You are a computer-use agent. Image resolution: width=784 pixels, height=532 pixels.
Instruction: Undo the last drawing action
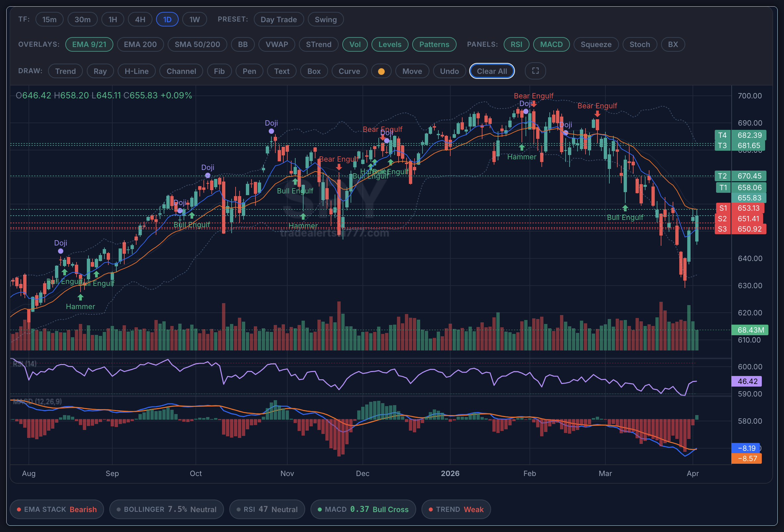pyautogui.click(x=449, y=71)
